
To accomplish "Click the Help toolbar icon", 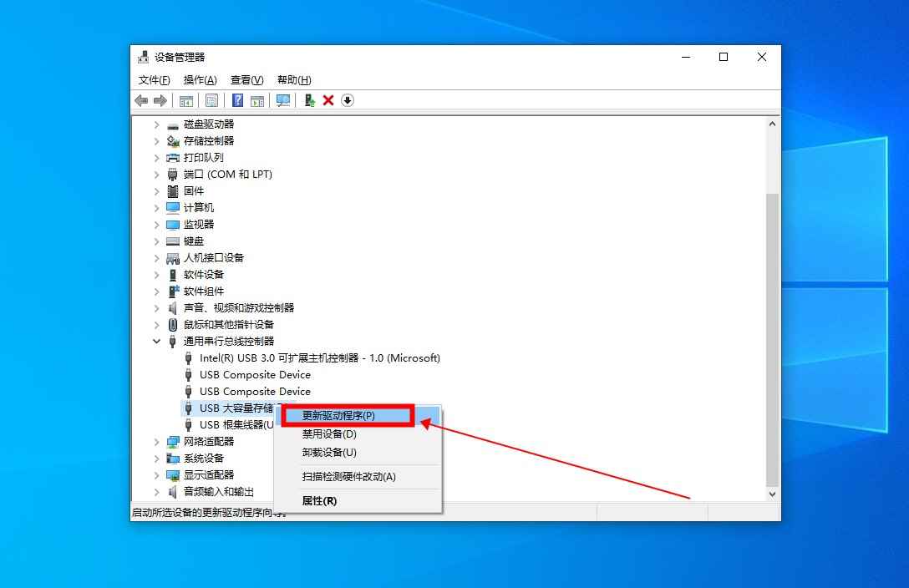I will pyautogui.click(x=238, y=100).
